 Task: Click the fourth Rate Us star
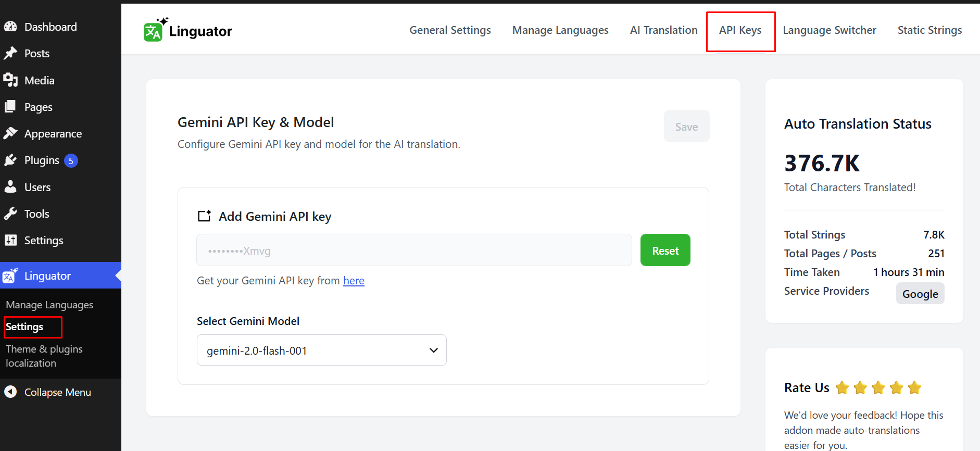(x=896, y=387)
